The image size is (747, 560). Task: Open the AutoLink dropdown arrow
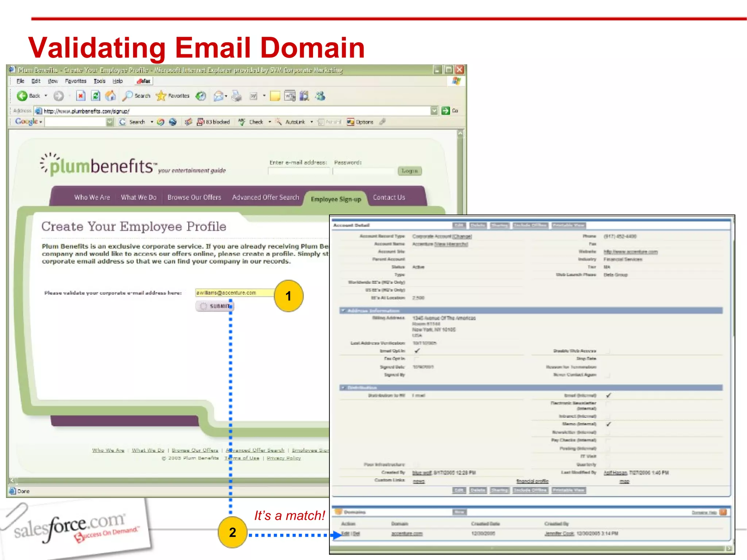click(x=311, y=122)
